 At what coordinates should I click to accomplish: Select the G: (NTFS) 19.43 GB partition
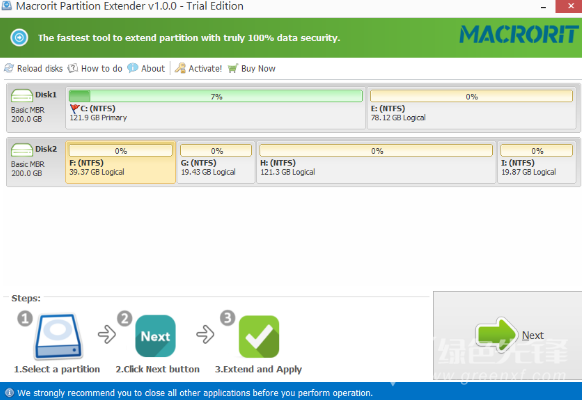pos(216,162)
